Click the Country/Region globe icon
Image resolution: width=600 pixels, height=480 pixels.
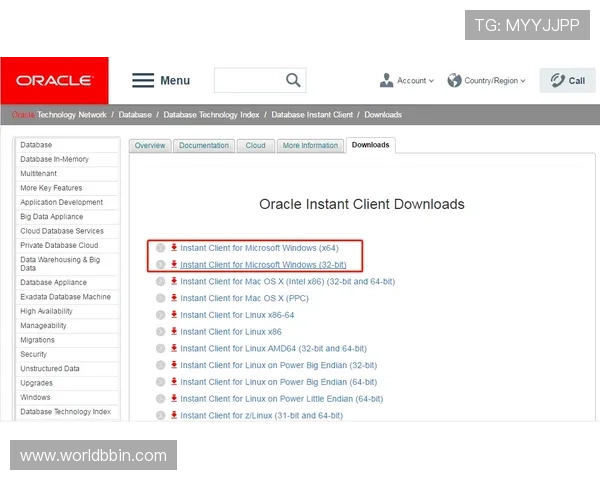tap(454, 81)
